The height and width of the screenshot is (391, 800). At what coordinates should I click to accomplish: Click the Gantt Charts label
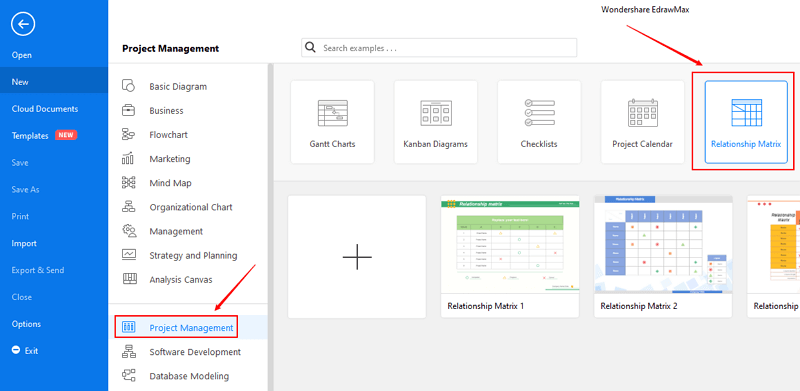coord(332,144)
